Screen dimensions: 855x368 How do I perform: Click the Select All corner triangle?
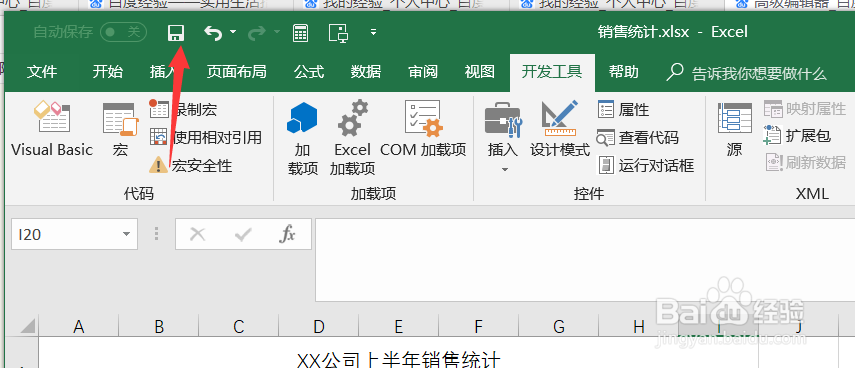(x=27, y=327)
